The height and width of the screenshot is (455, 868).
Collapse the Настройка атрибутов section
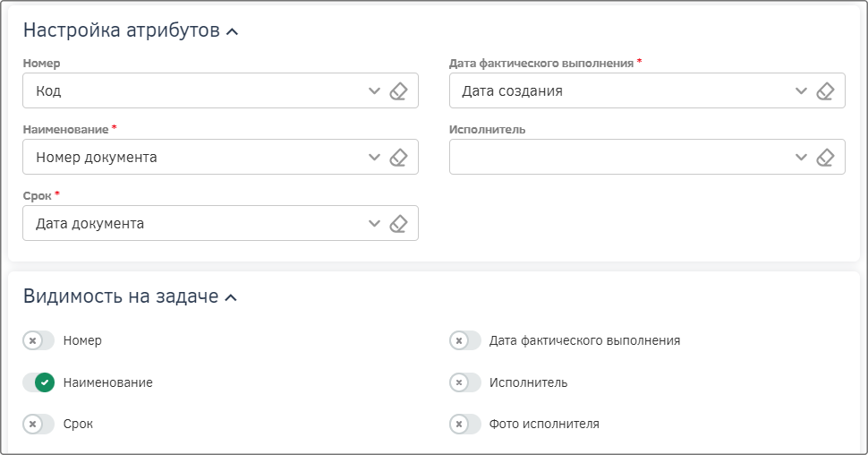[x=233, y=31]
